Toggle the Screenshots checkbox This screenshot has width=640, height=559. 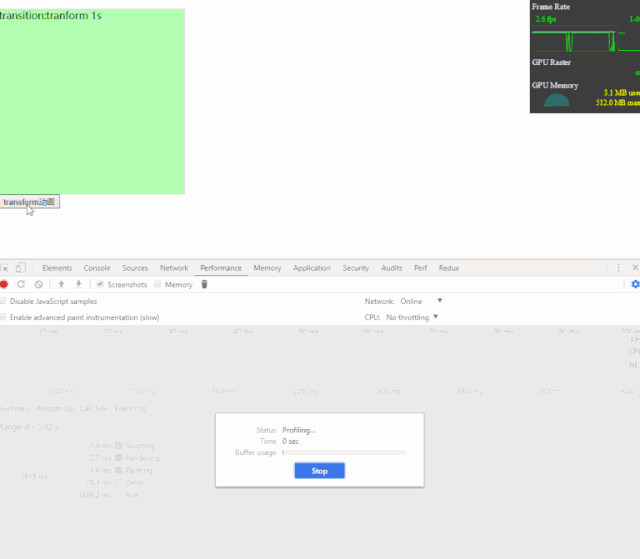[x=100, y=284]
